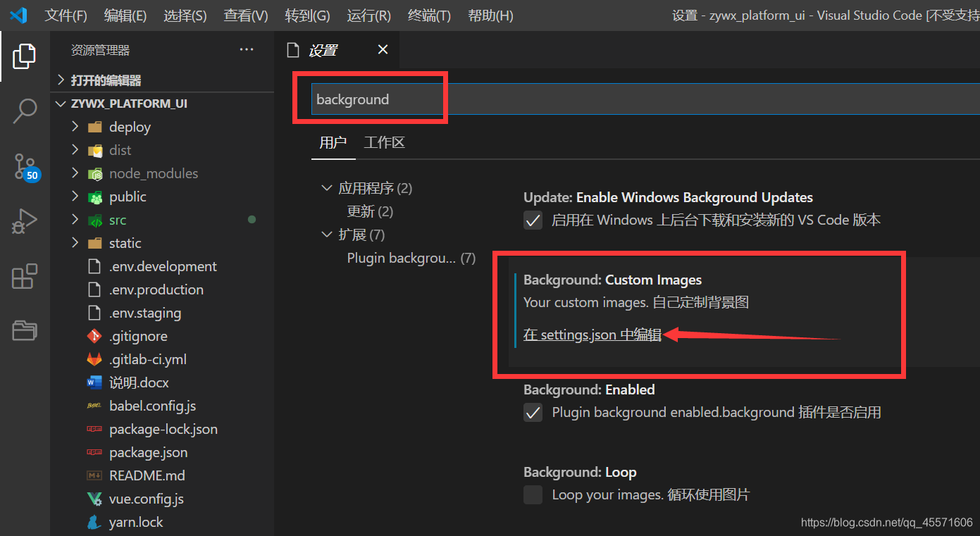Open the Run and Debug view

[24, 222]
